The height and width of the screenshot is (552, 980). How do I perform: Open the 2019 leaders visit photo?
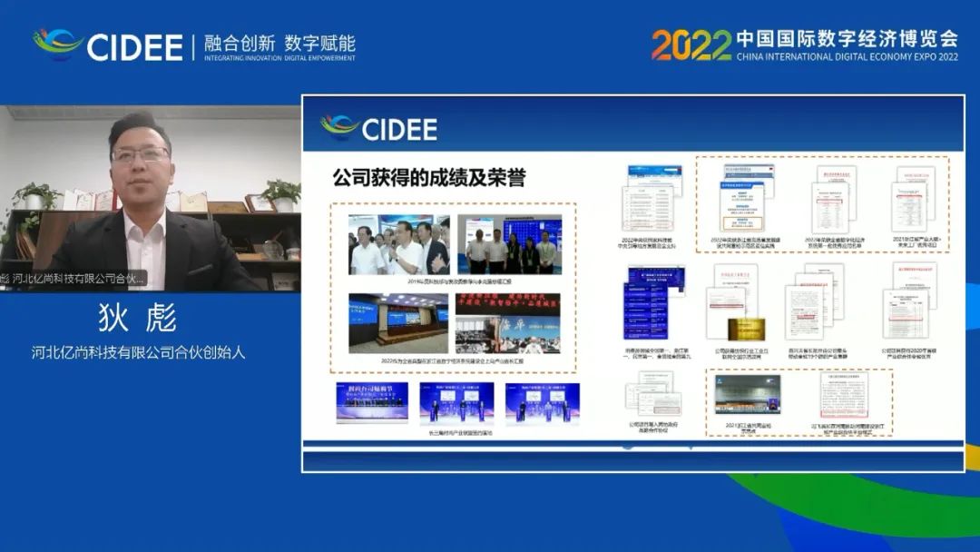pyautogui.click(x=398, y=245)
